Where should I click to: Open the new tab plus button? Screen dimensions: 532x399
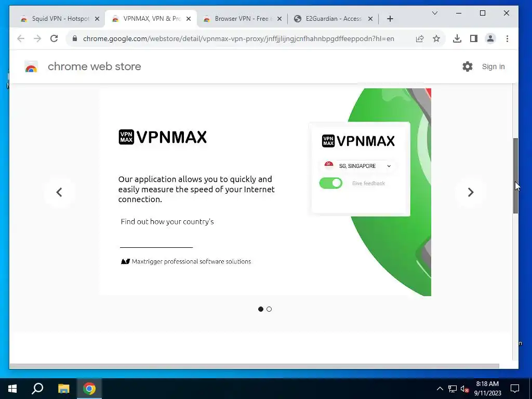point(390,19)
